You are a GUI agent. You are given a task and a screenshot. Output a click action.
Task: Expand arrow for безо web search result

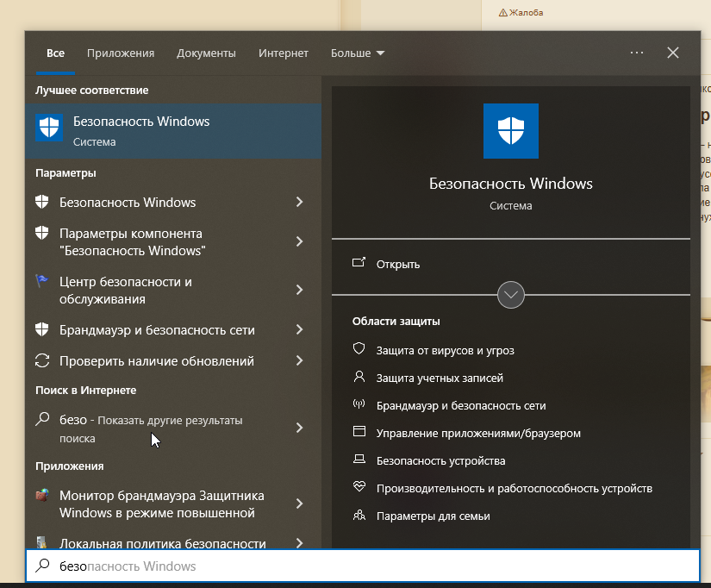[x=299, y=428]
